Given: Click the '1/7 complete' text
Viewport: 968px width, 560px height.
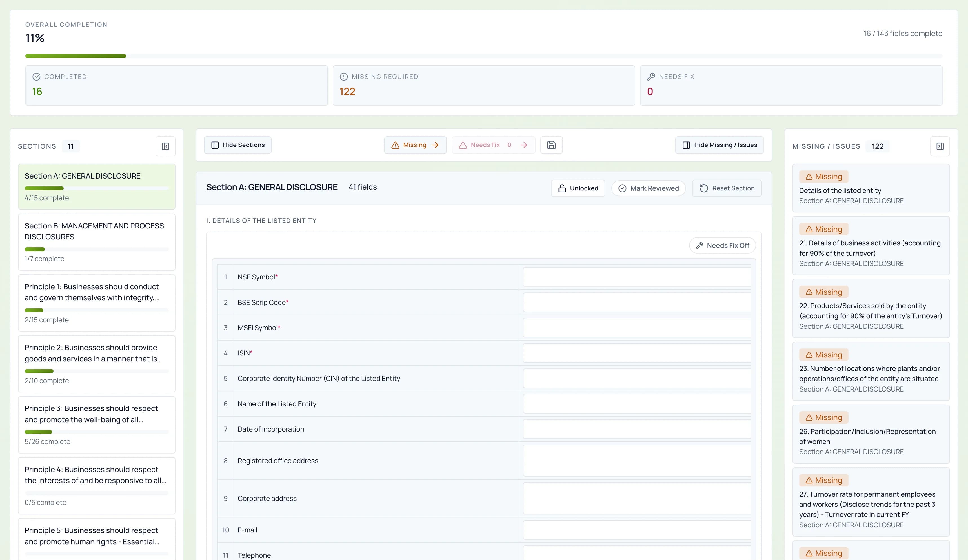Looking at the screenshot, I should click(44, 259).
